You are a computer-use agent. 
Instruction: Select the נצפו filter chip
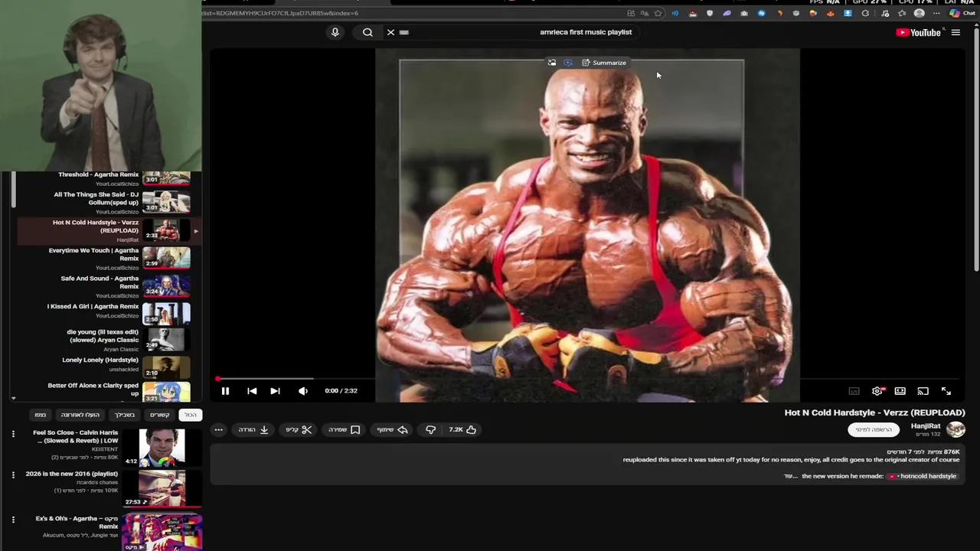click(41, 415)
